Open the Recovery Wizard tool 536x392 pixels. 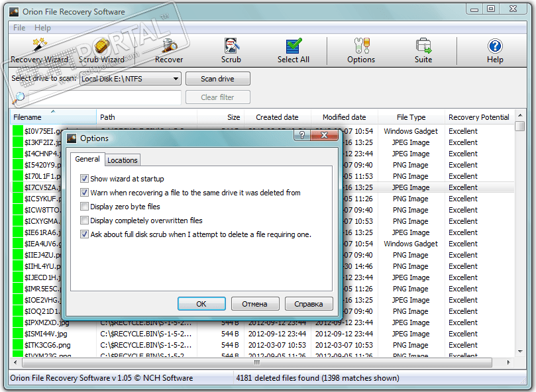39,50
